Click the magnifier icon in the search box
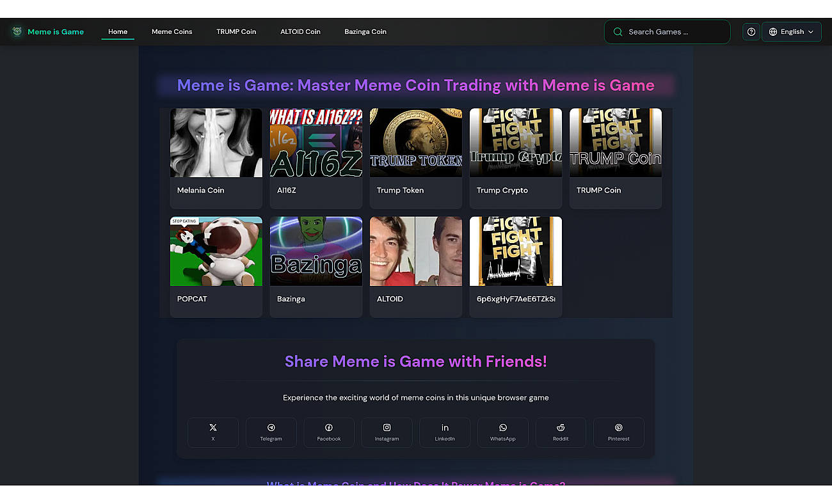 point(618,31)
